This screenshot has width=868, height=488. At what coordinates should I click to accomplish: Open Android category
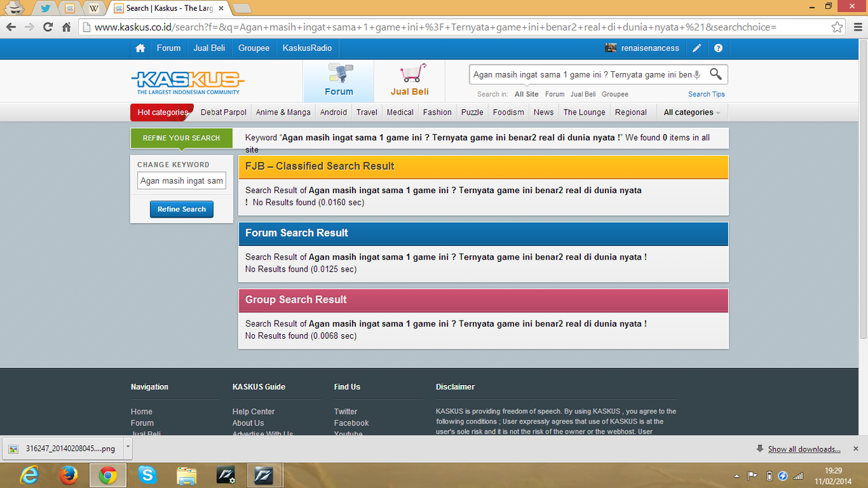(334, 113)
